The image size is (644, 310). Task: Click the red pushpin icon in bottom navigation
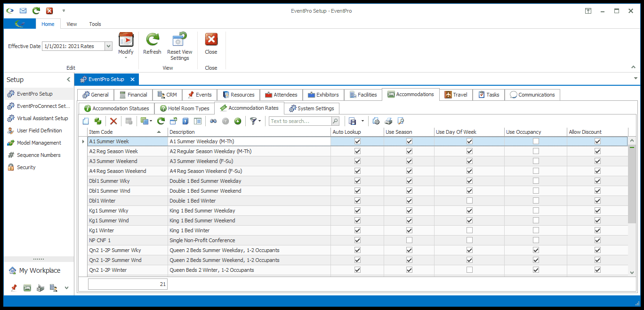(14, 287)
